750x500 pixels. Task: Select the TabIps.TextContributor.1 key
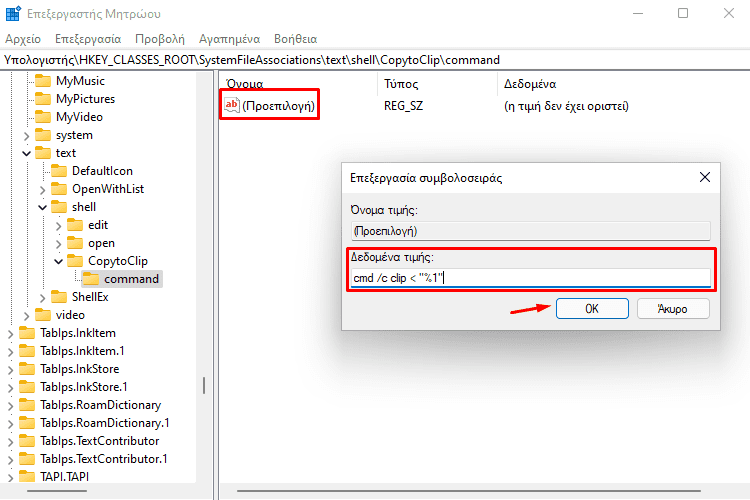[104, 459]
